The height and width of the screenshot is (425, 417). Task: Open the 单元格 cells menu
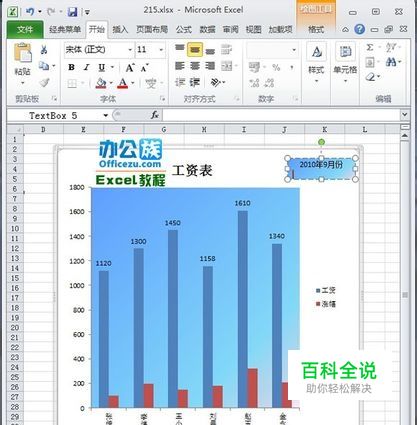[x=345, y=63]
